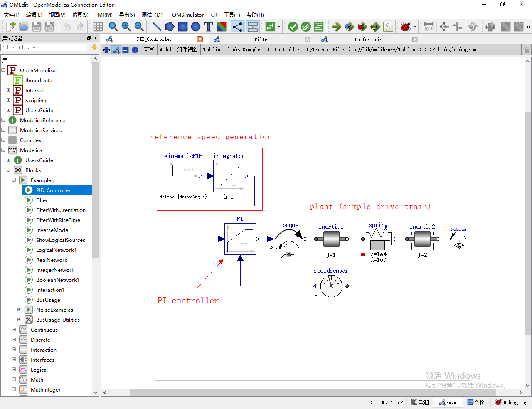Expand the Continuous package tree node
532x409 pixels.
[14, 330]
